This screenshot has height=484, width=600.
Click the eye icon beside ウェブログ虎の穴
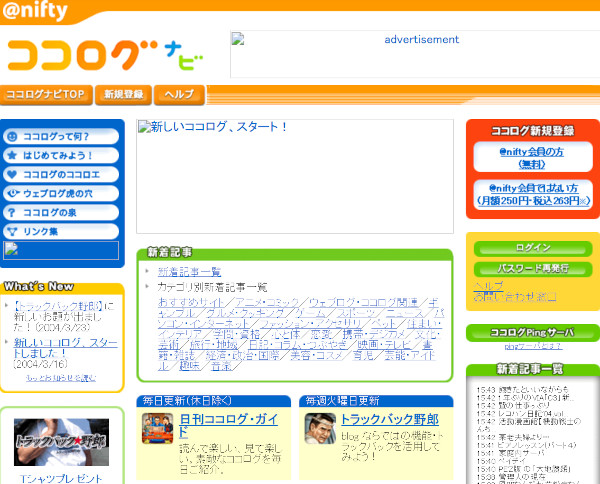(13, 193)
